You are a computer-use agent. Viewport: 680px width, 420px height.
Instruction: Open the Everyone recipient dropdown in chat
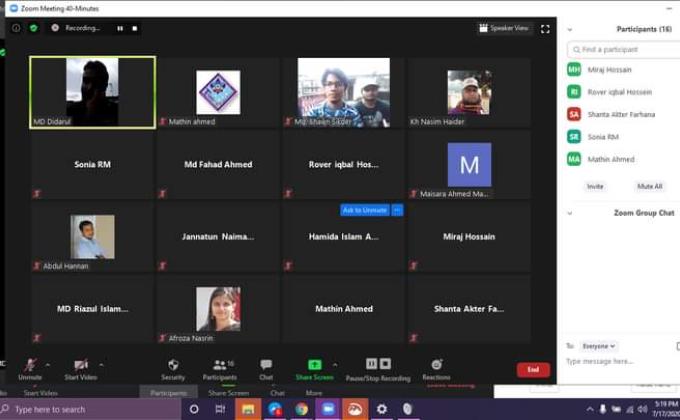(598, 346)
